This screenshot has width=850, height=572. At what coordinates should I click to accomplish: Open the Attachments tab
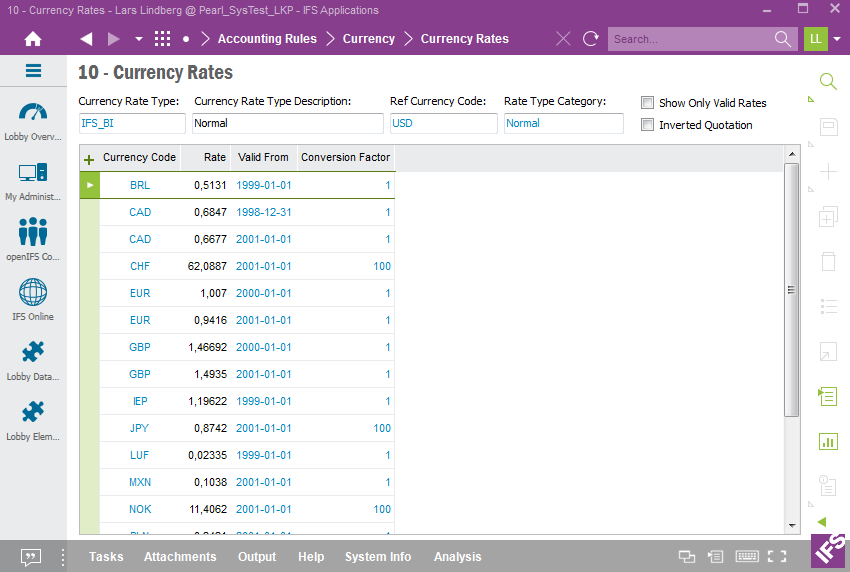pos(180,557)
